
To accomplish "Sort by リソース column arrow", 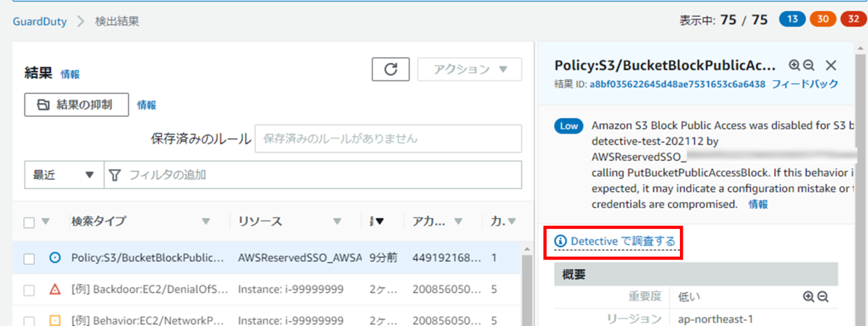I will coord(337,222).
